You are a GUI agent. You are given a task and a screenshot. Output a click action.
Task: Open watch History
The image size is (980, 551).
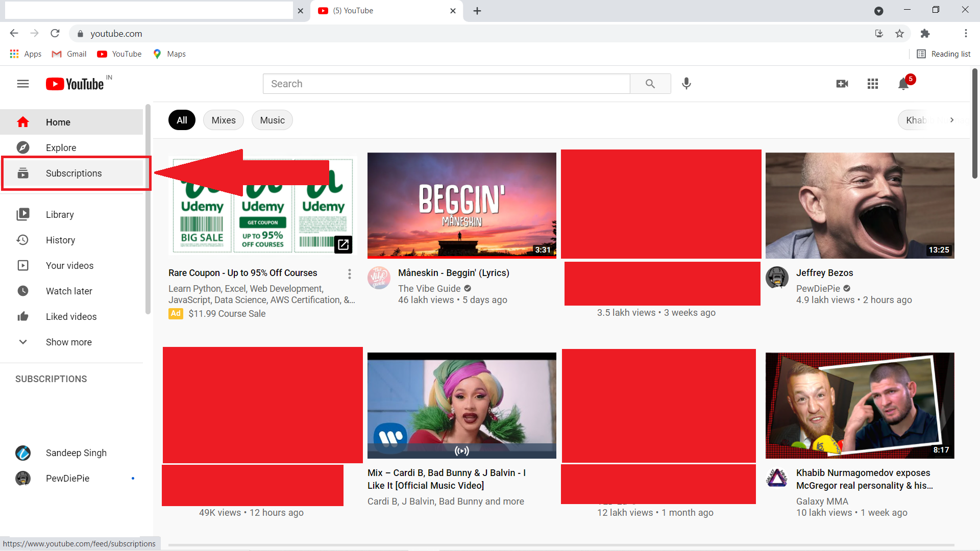click(71, 240)
